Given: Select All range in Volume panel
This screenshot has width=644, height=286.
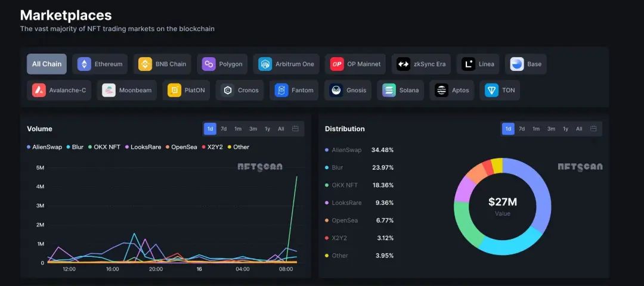Looking at the screenshot, I should tap(281, 129).
